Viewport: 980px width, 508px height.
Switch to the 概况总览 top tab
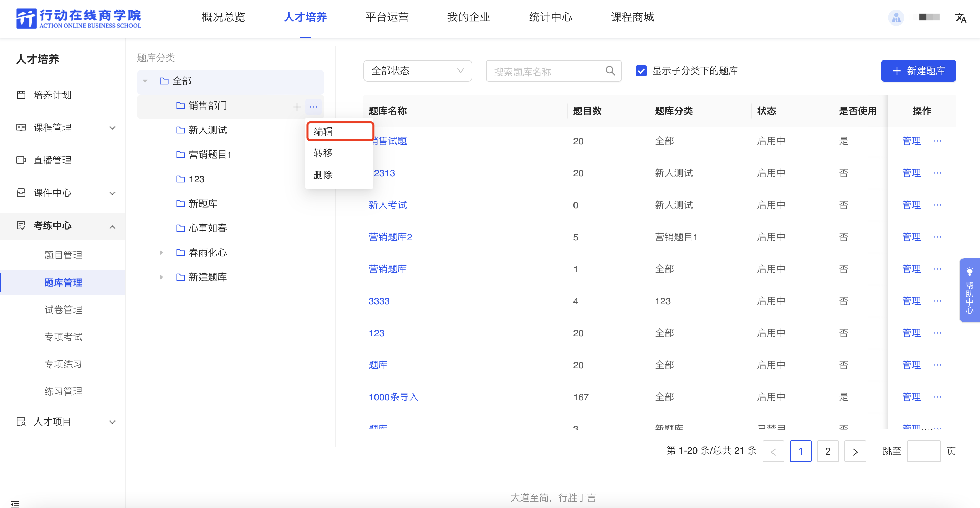pyautogui.click(x=223, y=17)
